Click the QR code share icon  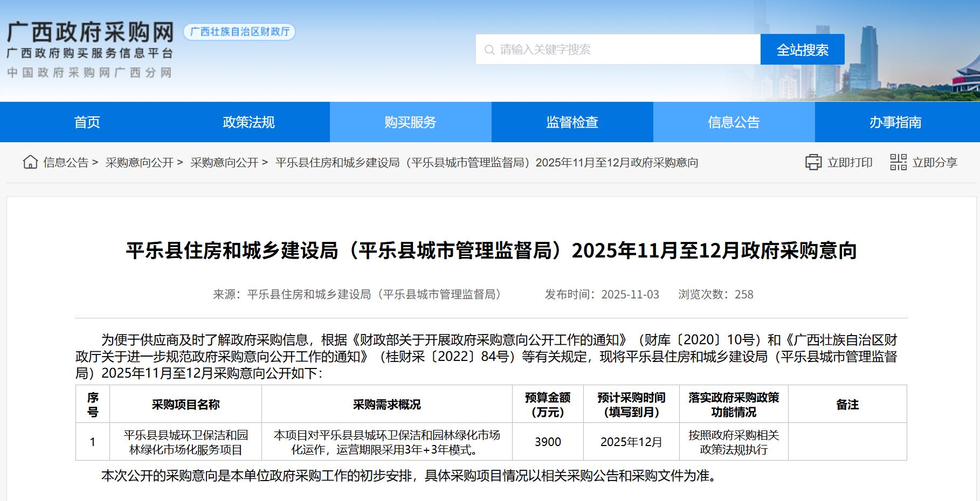click(x=898, y=162)
